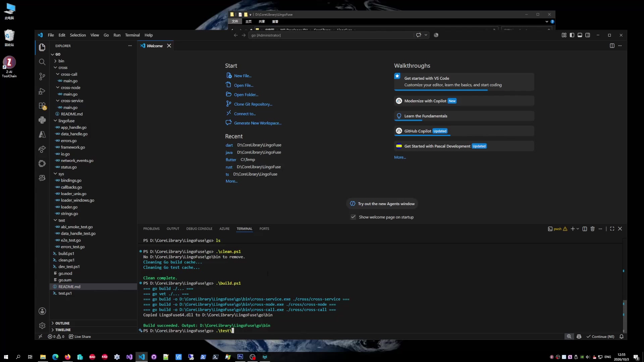Open the Selection menu

78,35
